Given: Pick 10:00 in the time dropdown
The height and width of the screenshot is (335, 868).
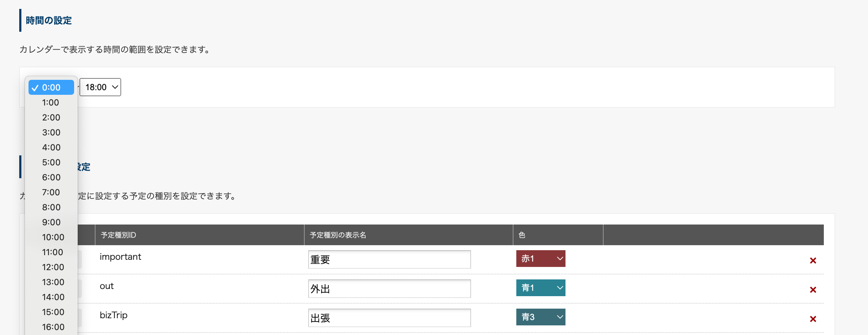Looking at the screenshot, I should (53, 237).
